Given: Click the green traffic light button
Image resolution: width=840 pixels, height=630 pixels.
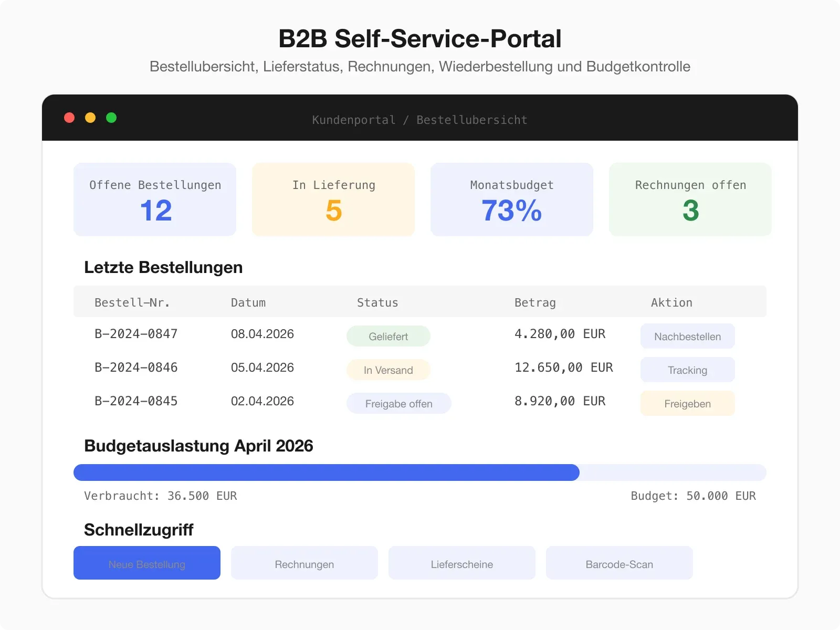Looking at the screenshot, I should (111, 118).
